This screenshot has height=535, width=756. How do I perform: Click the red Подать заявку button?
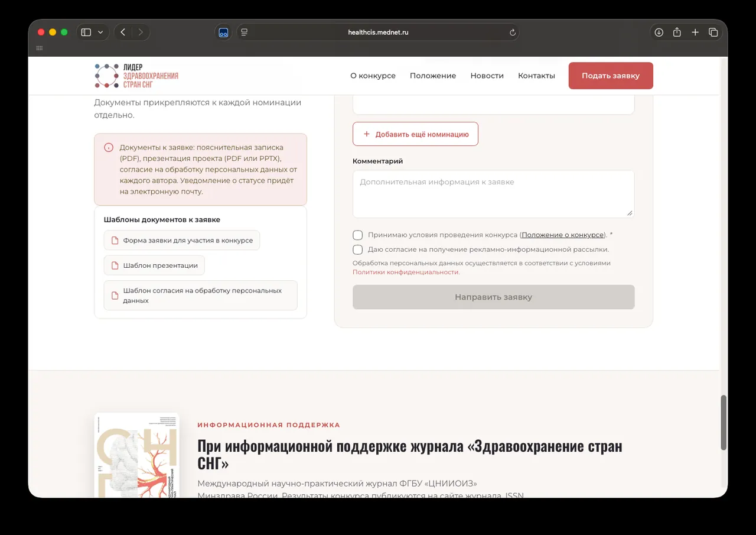[x=611, y=76]
